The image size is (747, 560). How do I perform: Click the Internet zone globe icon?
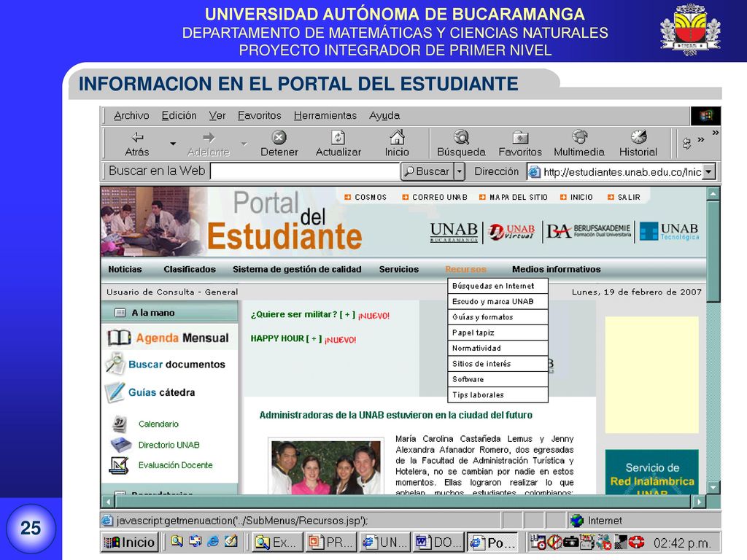pyautogui.click(x=577, y=521)
